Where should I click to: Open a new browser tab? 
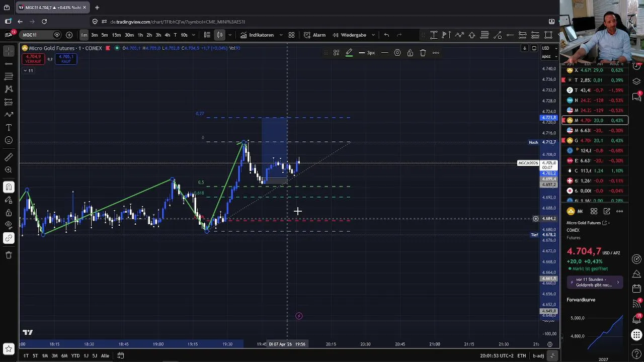tap(97, 8)
